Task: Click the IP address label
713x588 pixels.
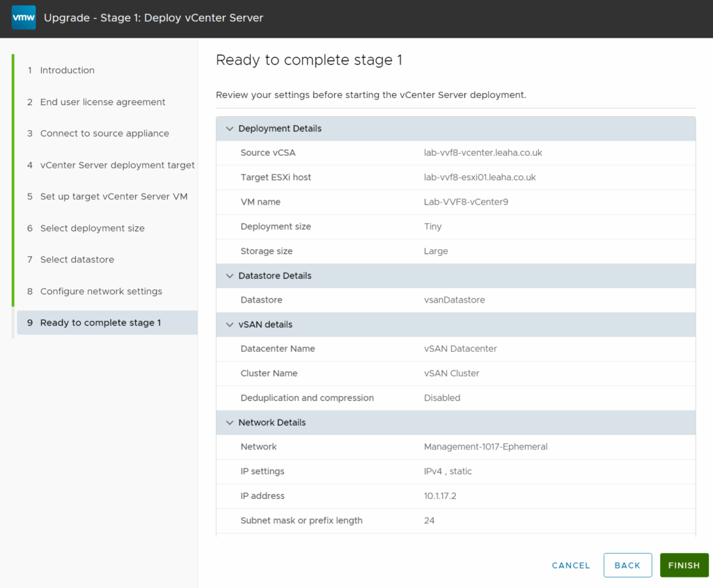Action: 263,495
